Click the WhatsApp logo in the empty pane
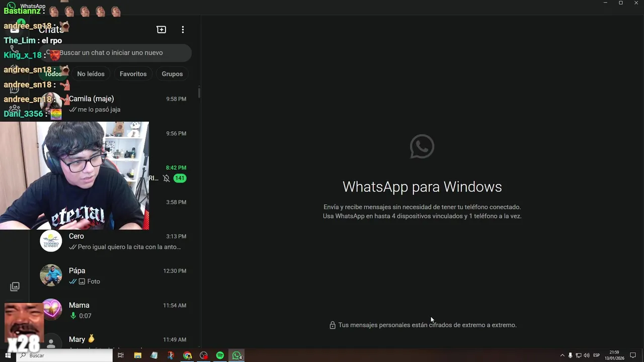Image resolution: width=644 pixels, height=362 pixels. click(422, 146)
